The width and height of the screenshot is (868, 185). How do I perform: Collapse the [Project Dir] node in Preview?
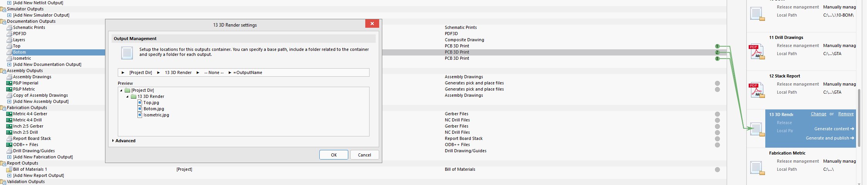[121, 91]
